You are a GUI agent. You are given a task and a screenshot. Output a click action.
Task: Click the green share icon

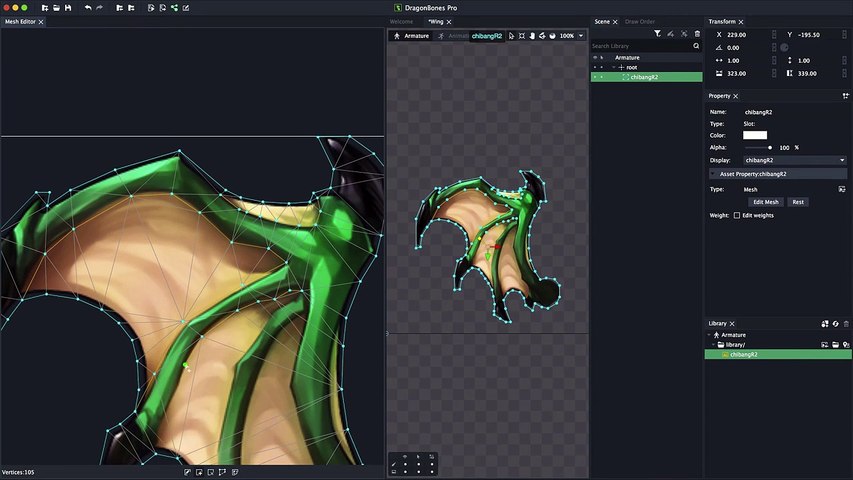coord(174,8)
